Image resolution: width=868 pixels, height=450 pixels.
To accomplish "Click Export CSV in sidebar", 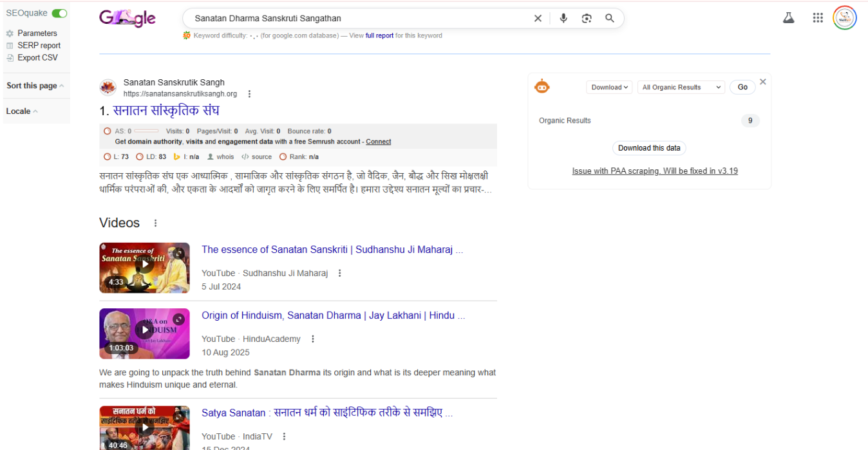I will (x=37, y=58).
